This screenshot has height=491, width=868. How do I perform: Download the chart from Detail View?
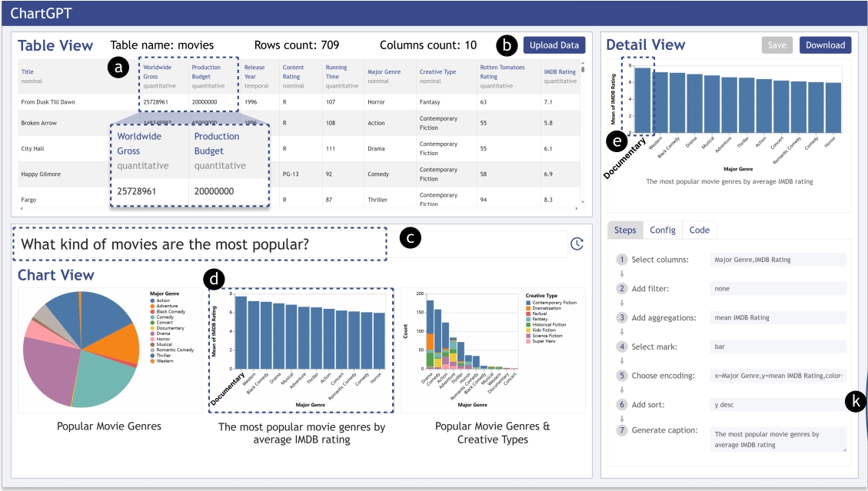point(825,45)
